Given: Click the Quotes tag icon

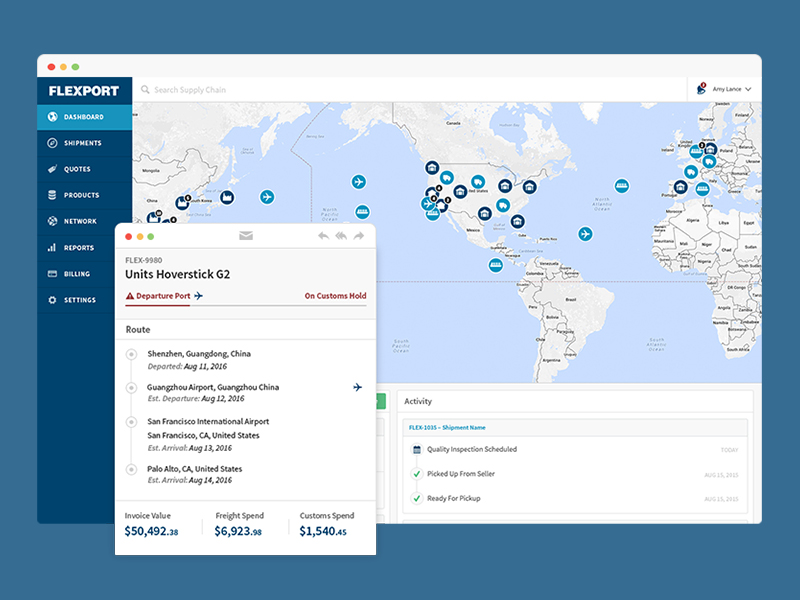Looking at the screenshot, I should coord(52,169).
